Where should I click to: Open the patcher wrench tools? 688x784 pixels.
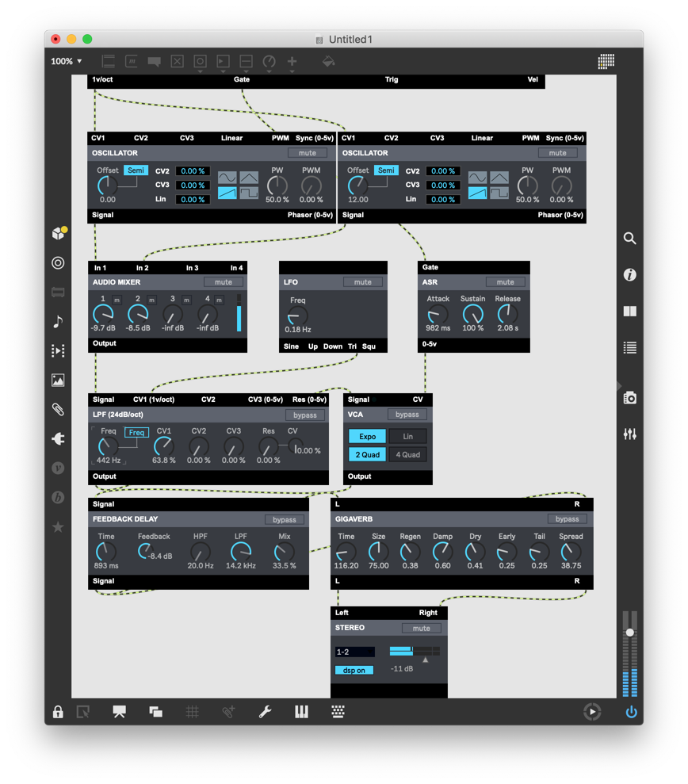click(x=265, y=712)
